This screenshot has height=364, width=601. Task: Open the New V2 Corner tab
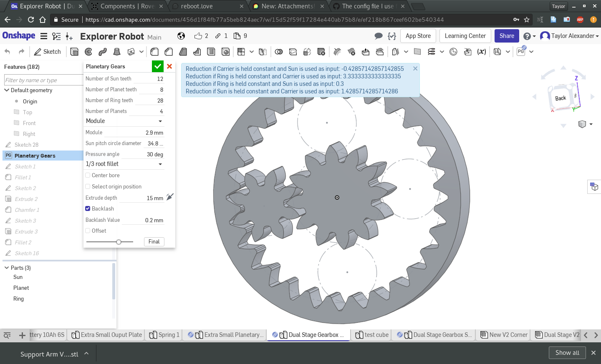point(504,335)
